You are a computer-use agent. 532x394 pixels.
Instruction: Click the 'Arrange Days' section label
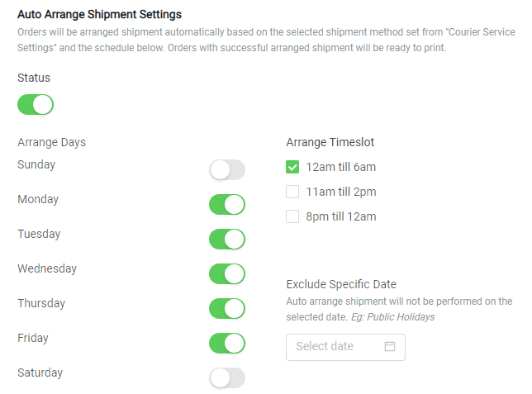(x=51, y=142)
